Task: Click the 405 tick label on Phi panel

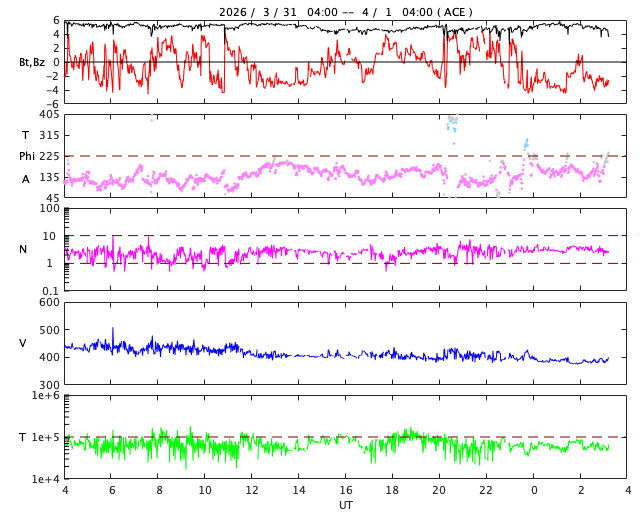Action: 50,115
